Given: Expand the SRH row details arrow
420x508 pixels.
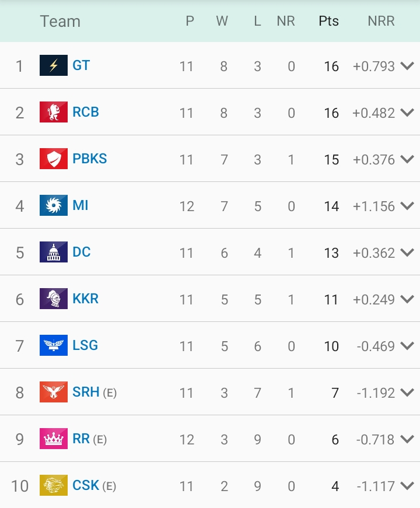Looking at the screenshot, I should pos(407,393).
